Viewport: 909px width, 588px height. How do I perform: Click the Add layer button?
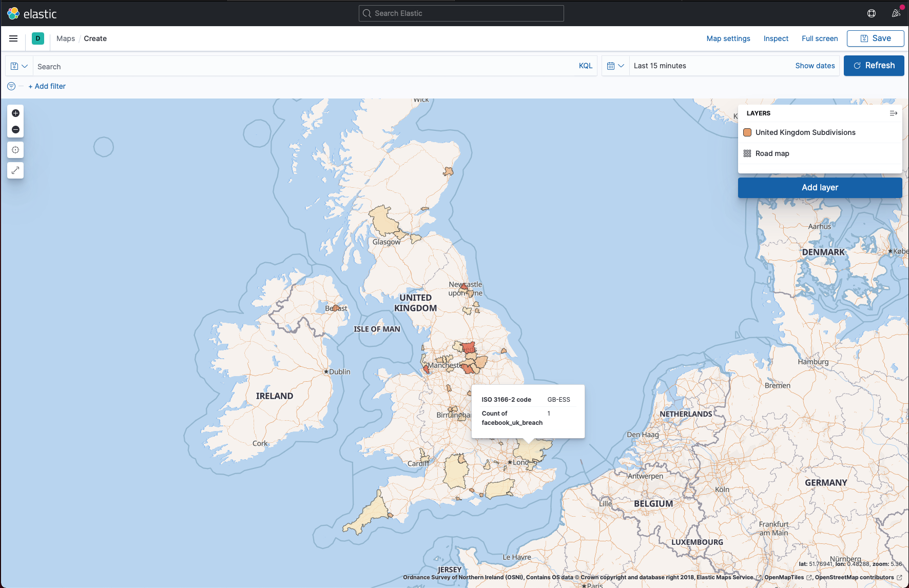(819, 188)
